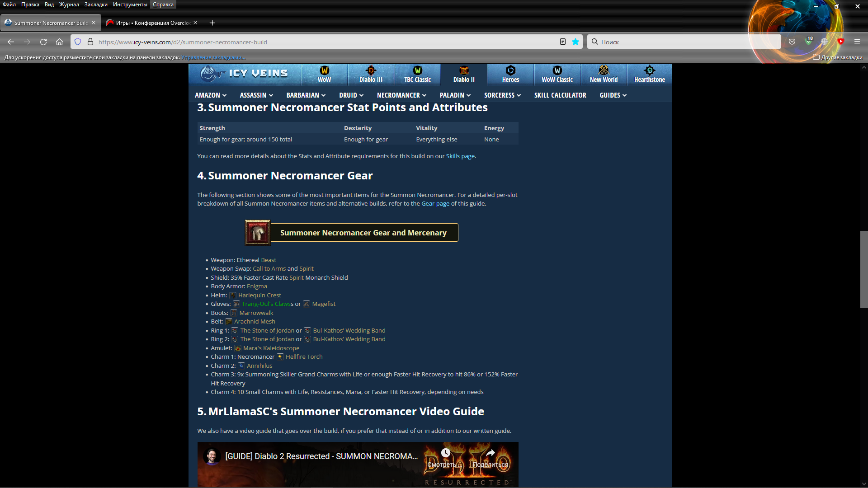Open Ring 2 Bul-Kathos' Wedding Band link
868x488 pixels.
point(349,339)
